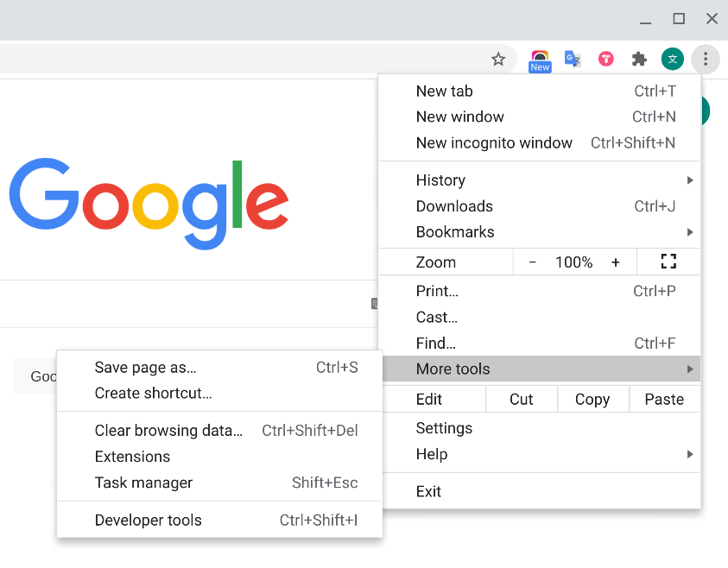Open the Extensions puzzle piece menu

(639, 59)
